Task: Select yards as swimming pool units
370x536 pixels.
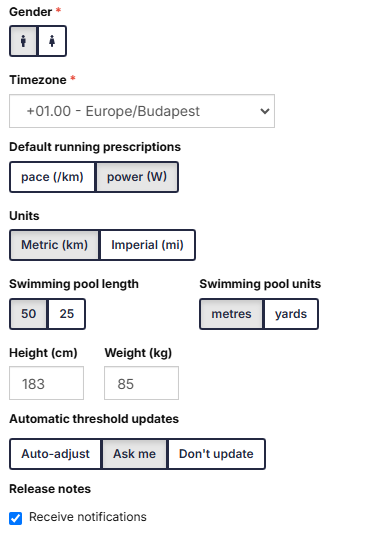Action: pos(291,314)
